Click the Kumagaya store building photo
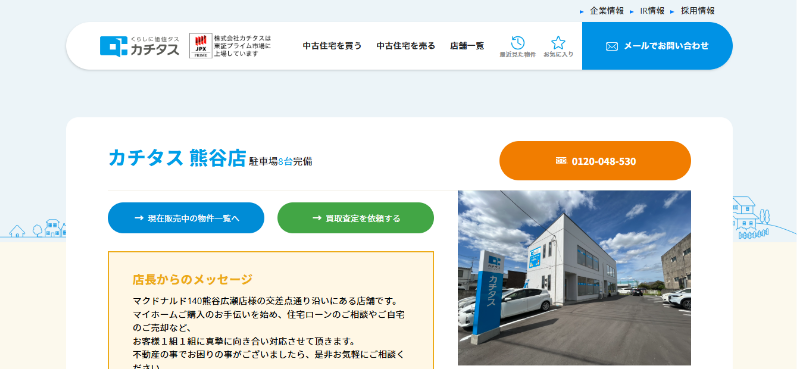Image resolution: width=797 pixels, height=369 pixels. [574, 278]
